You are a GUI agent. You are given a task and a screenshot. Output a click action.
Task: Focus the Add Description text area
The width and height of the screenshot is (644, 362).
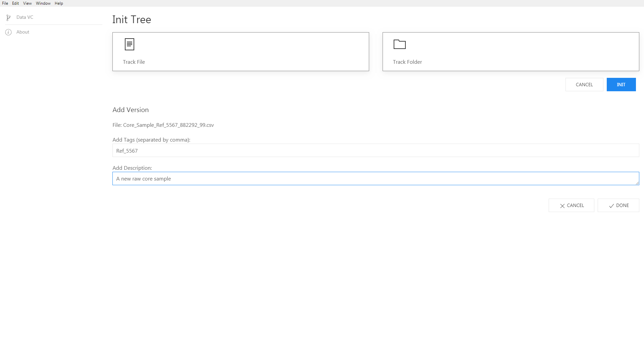point(376,178)
